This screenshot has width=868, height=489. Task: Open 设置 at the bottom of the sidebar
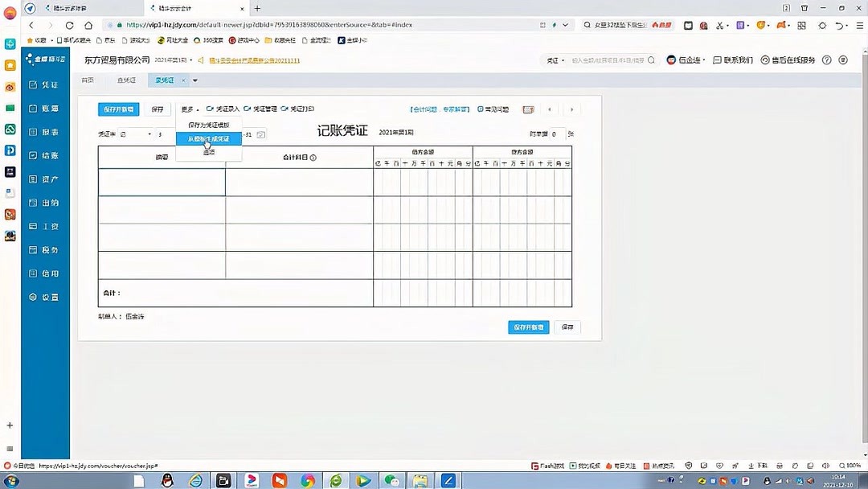[x=44, y=297]
